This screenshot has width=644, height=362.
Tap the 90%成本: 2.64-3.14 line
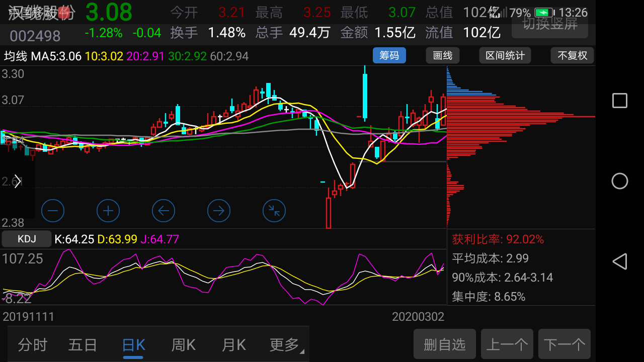coord(503,278)
